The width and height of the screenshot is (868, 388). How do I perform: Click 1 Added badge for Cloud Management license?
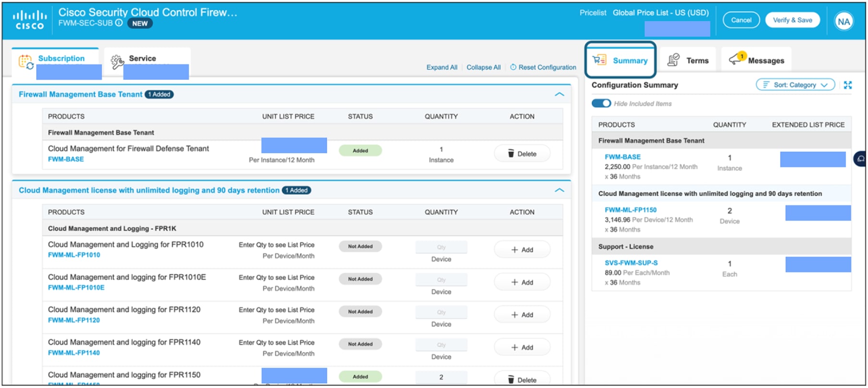pos(297,190)
